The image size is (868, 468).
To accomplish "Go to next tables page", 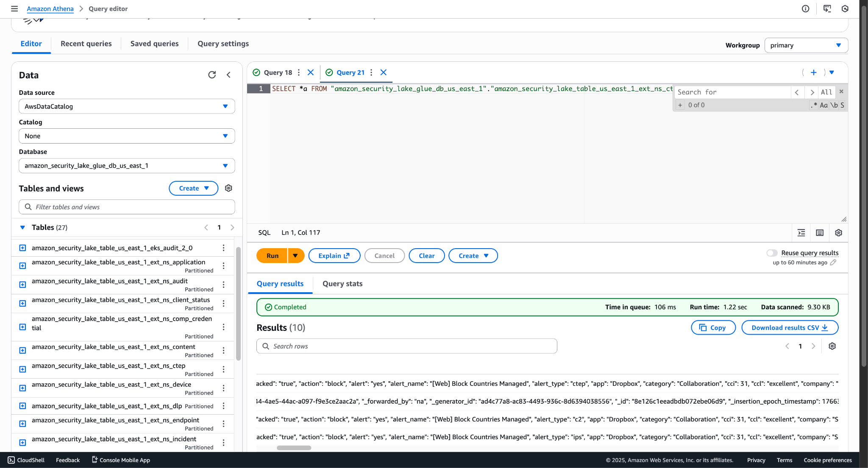I will (232, 227).
